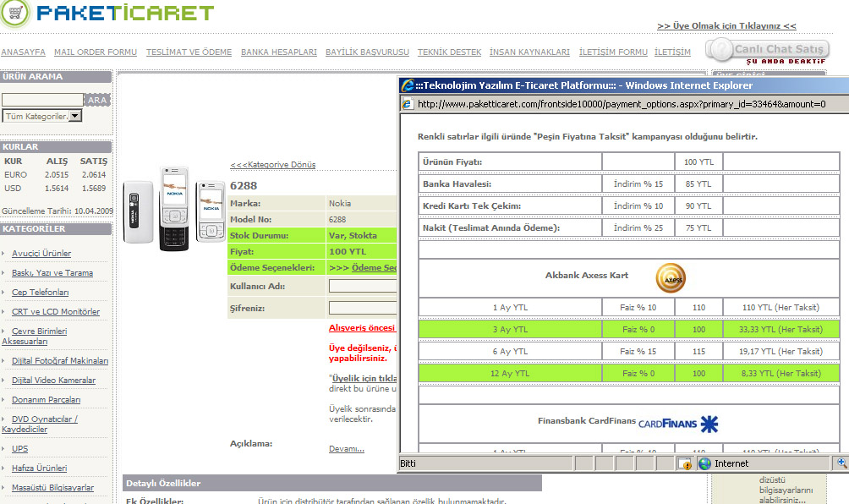The width and height of the screenshot is (849, 504).
Task: Click the USD exchange rate row
Action: (x=55, y=189)
